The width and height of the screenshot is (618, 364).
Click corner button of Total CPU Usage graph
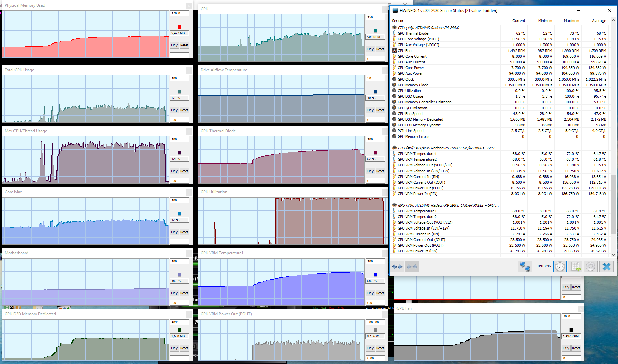(x=189, y=70)
